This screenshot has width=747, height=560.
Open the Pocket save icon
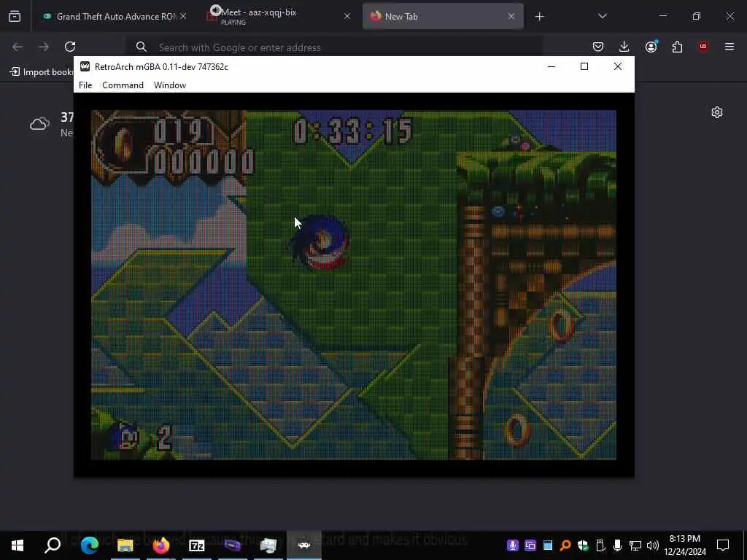coord(598,47)
